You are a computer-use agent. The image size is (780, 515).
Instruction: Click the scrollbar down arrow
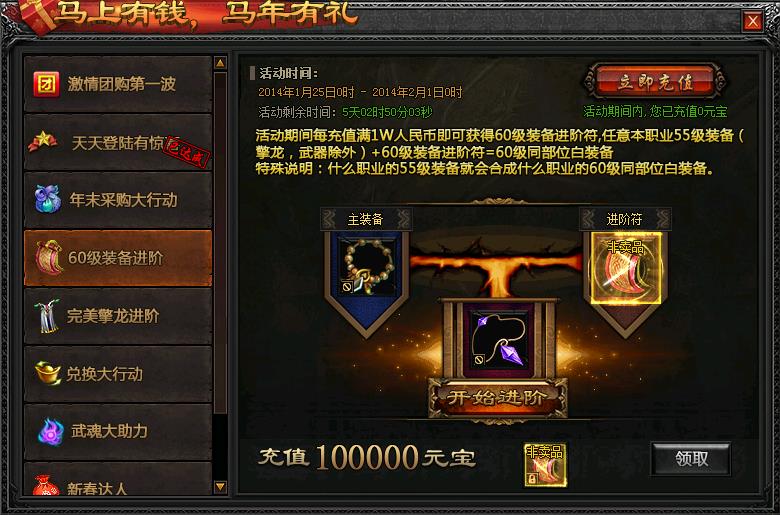point(220,486)
